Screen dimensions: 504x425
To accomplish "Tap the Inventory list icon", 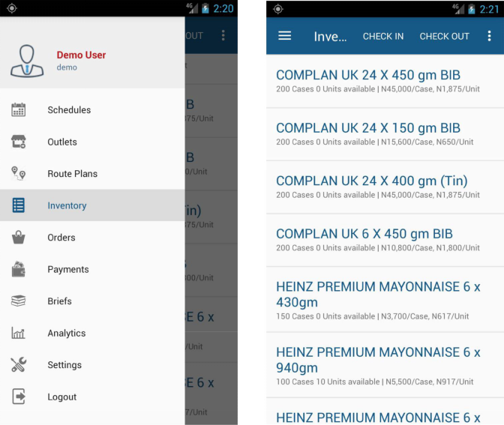I will click(x=18, y=205).
